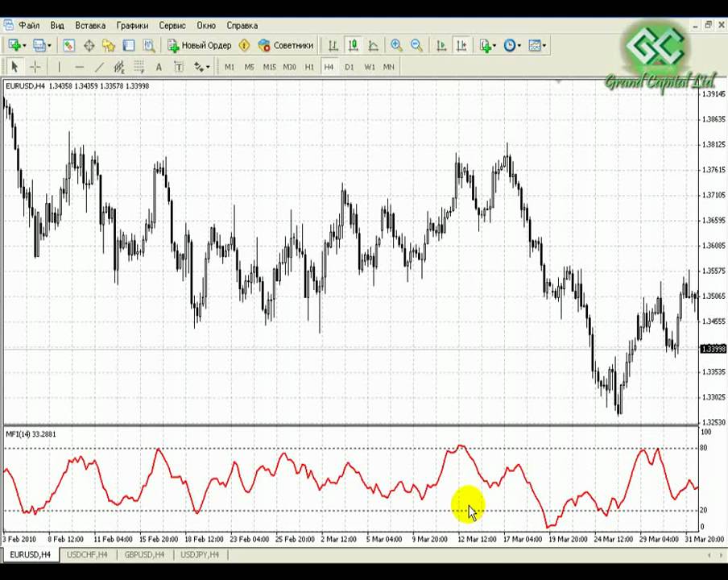Select the H4 timeframe button
Image resolution: width=728 pixels, height=580 pixels.
point(329,67)
